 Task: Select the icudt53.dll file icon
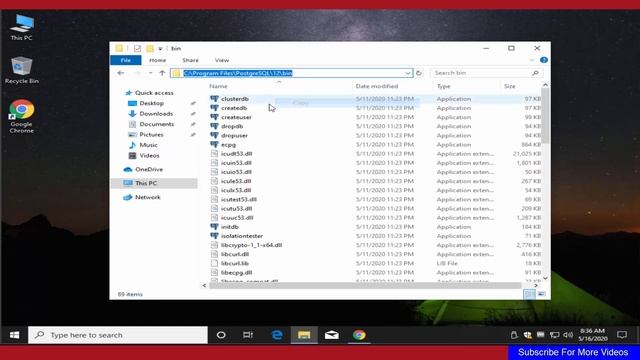[x=214, y=153]
